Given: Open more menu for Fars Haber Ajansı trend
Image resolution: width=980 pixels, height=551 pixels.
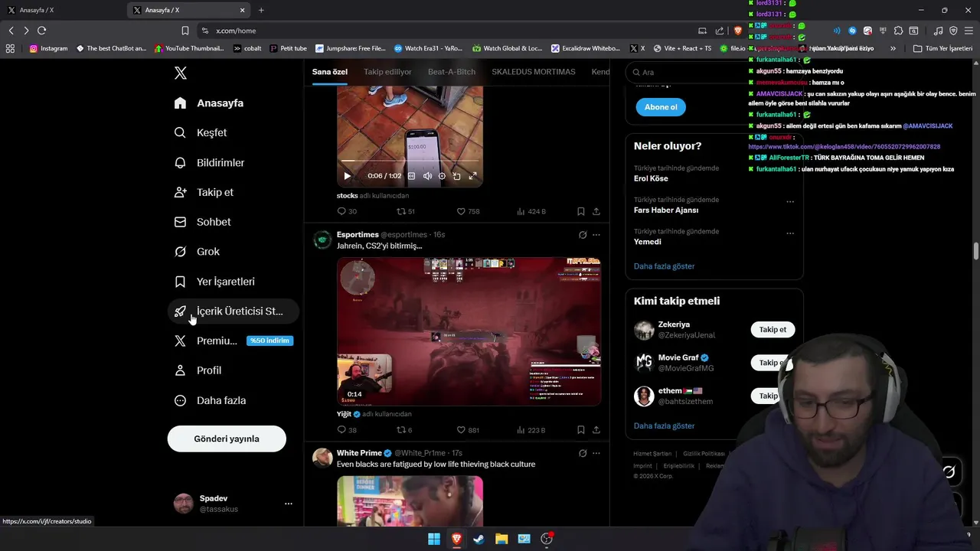Looking at the screenshot, I should click(790, 202).
